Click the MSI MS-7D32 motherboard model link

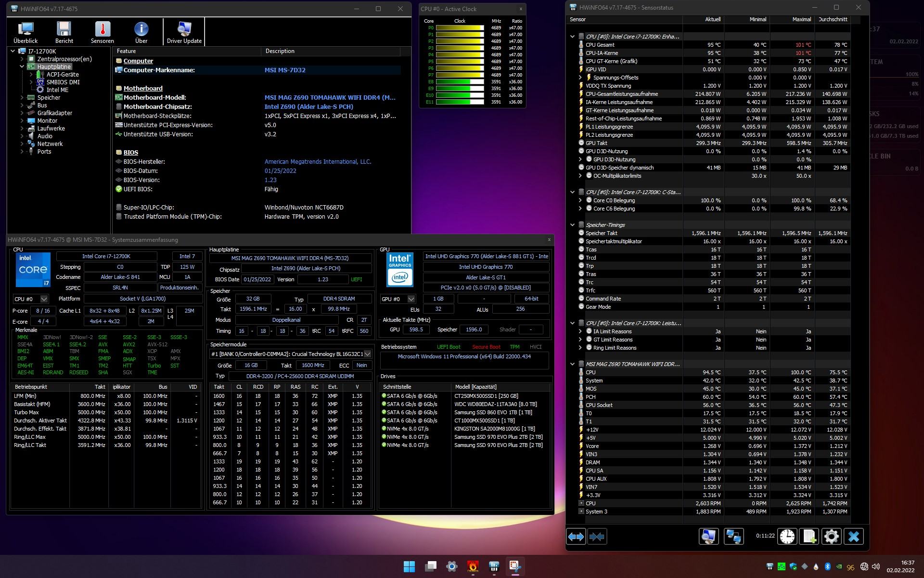click(x=284, y=70)
